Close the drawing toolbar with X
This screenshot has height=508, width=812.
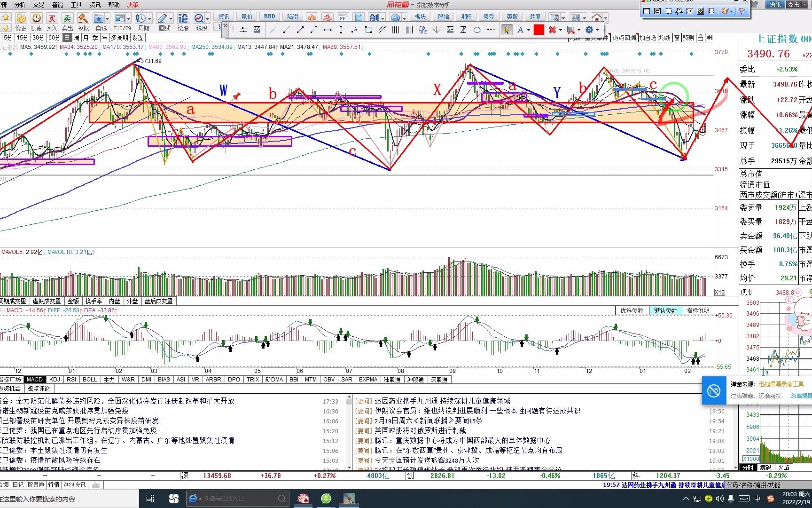coord(225,26)
